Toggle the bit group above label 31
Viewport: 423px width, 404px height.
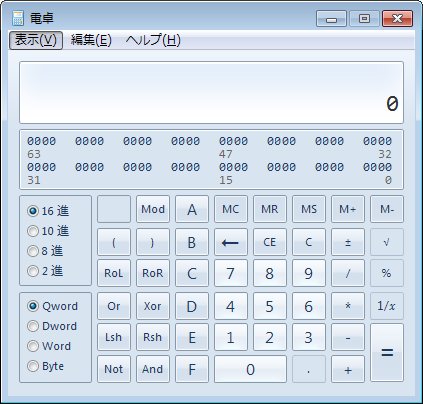[x=42, y=167]
